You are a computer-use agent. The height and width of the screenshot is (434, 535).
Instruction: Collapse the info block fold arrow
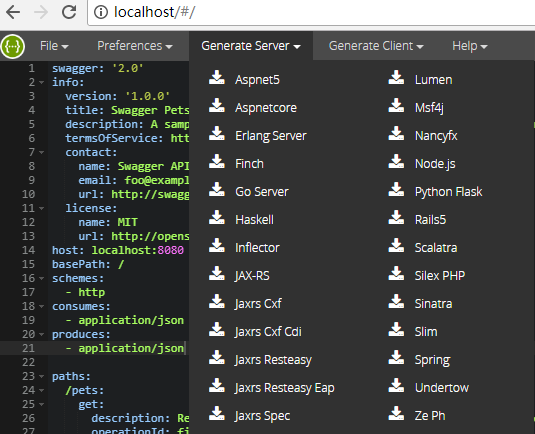(41, 82)
